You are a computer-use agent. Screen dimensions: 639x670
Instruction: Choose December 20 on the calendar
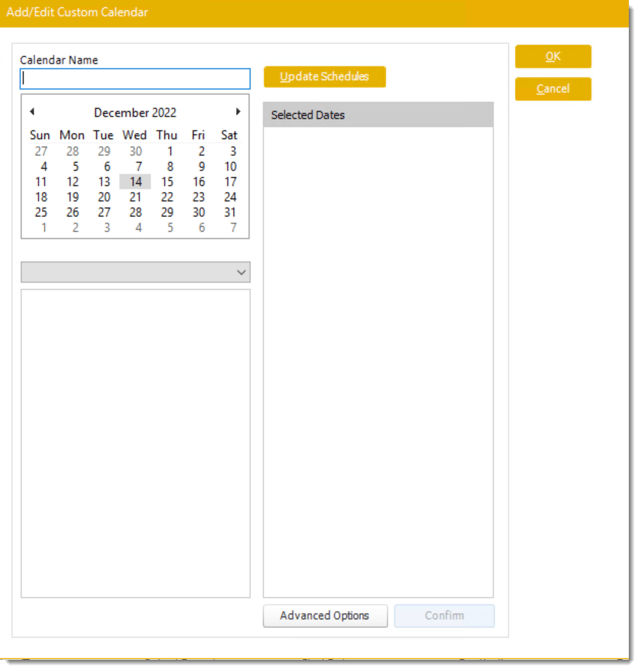[104, 197]
